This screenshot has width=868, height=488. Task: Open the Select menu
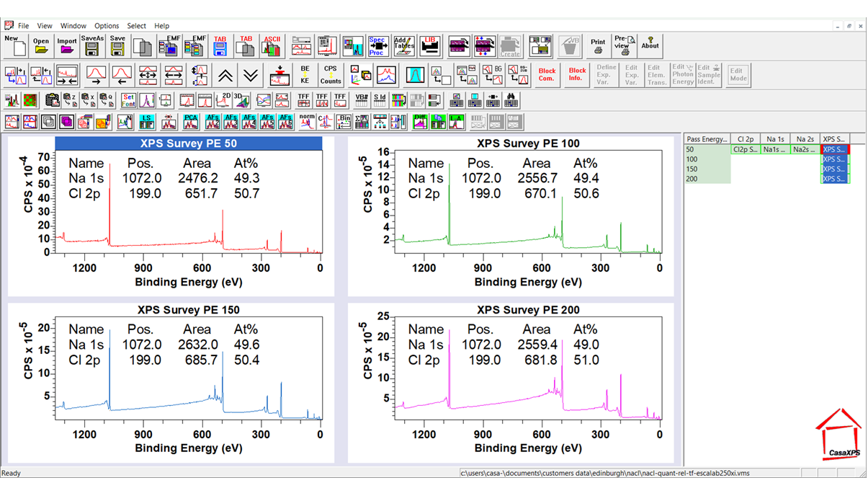pyautogui.click(x=136, y=25)
